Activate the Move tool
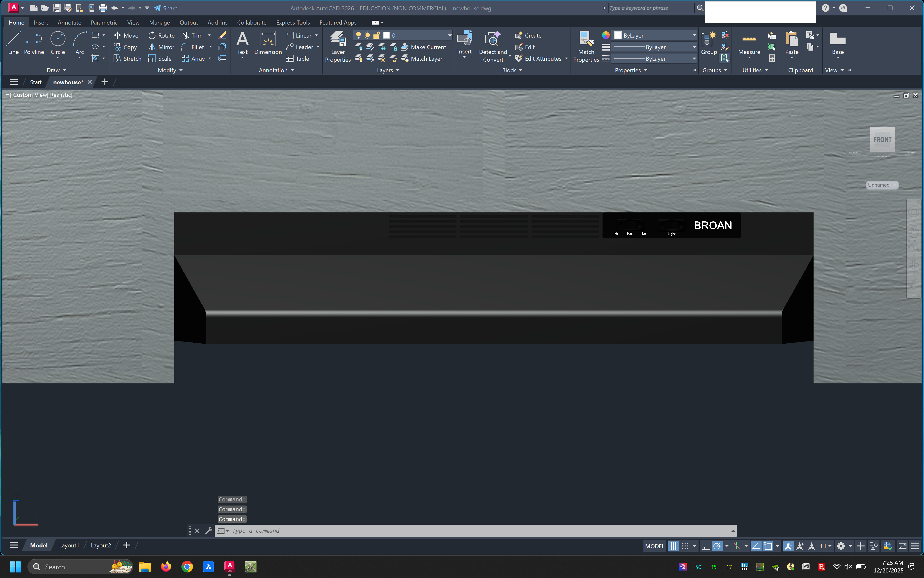The height and width of the screenshot is (578, 924). tap(126, 35)
